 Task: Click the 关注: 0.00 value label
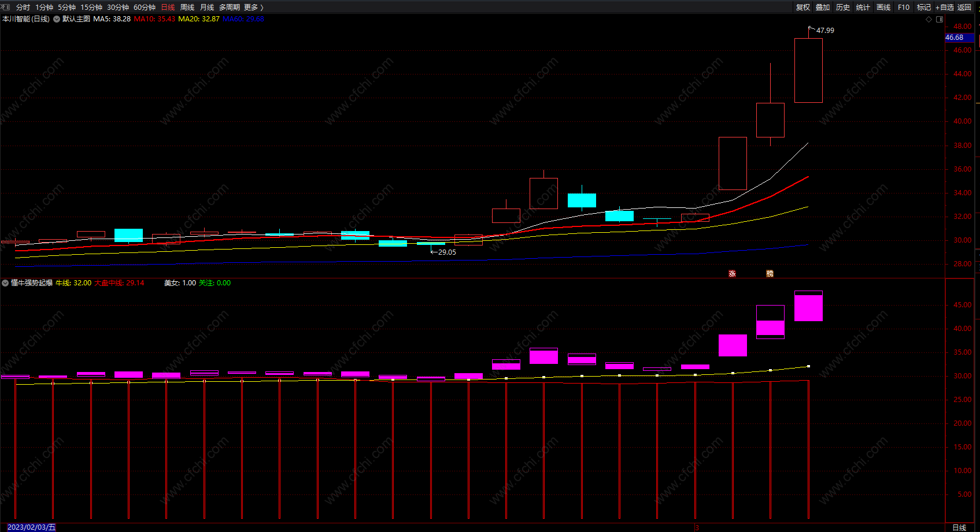[x=215, y=283]
